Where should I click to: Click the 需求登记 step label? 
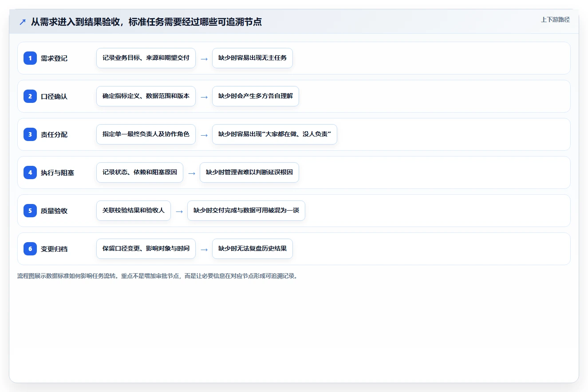point(54,59)
